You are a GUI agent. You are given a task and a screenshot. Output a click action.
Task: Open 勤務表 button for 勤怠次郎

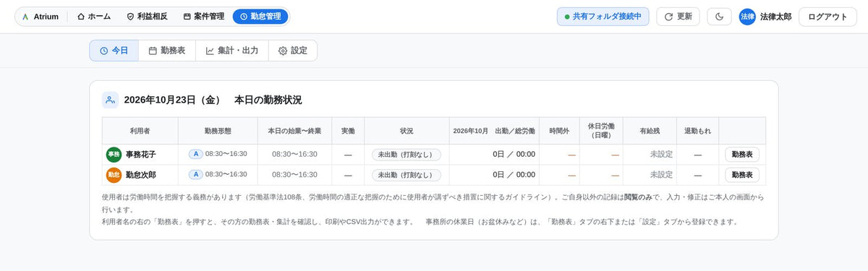click(742, 174)
